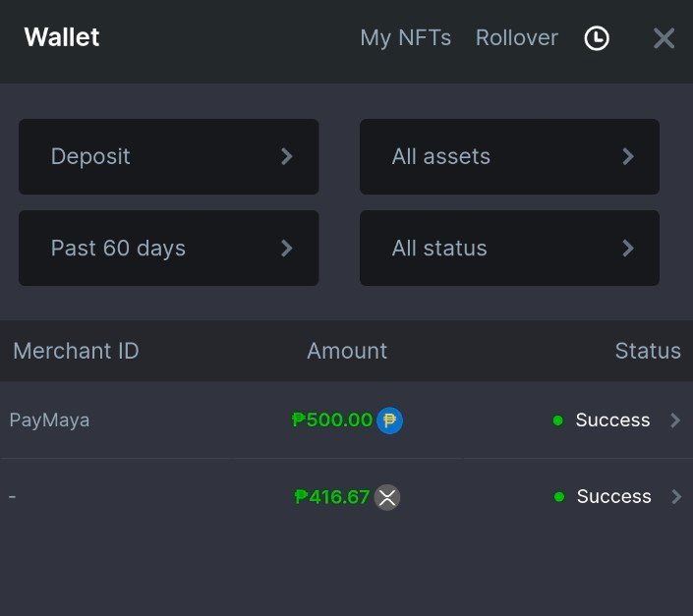Click the green status dot on ₱416.67 row
Screen dimensions: 693x616
(558, 497)
